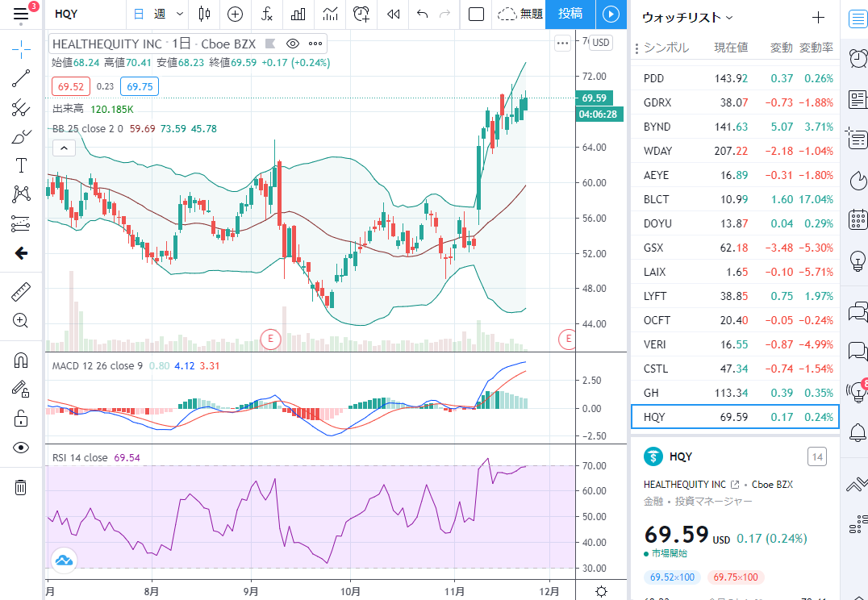Select the HQY watchlist row
This screenshot has width=868, height=600.
(x=735, y=417)
